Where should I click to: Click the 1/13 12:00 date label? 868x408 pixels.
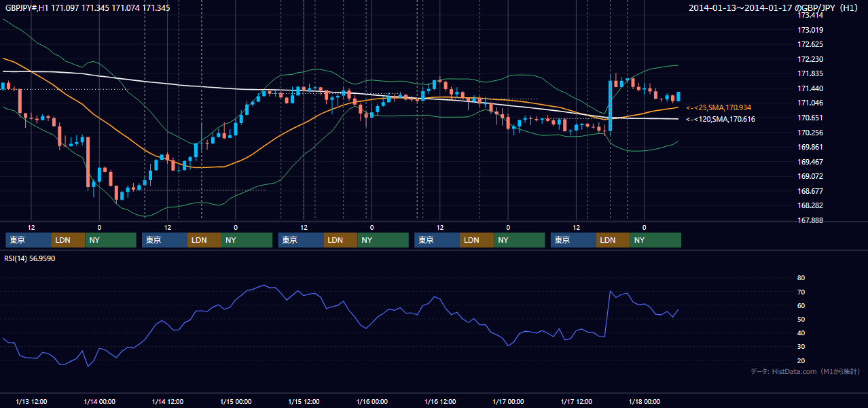click(x=31, y=401)
